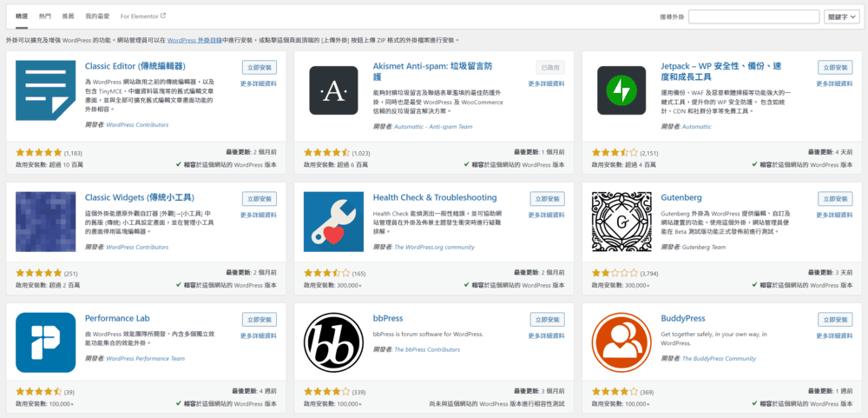Install Performance Lab with 立即安裝
The height and width of the screenshot is (418, 868).
(x=259, y=320)
